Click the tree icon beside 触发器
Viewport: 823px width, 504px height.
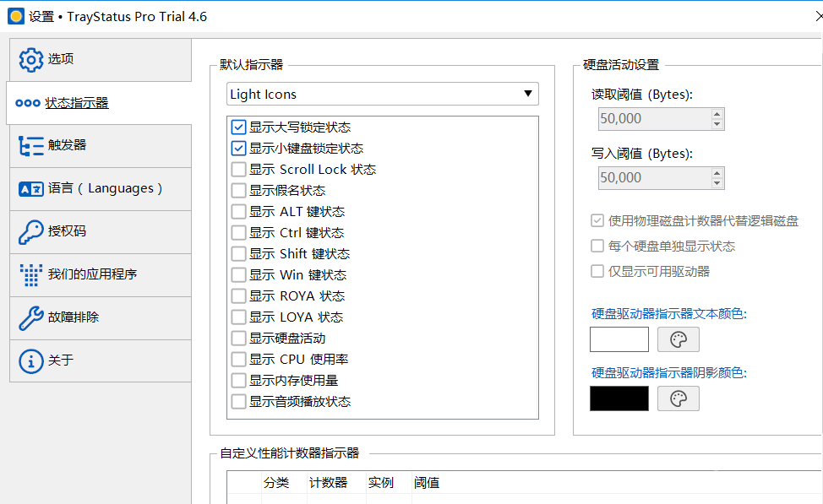point(30,145)
